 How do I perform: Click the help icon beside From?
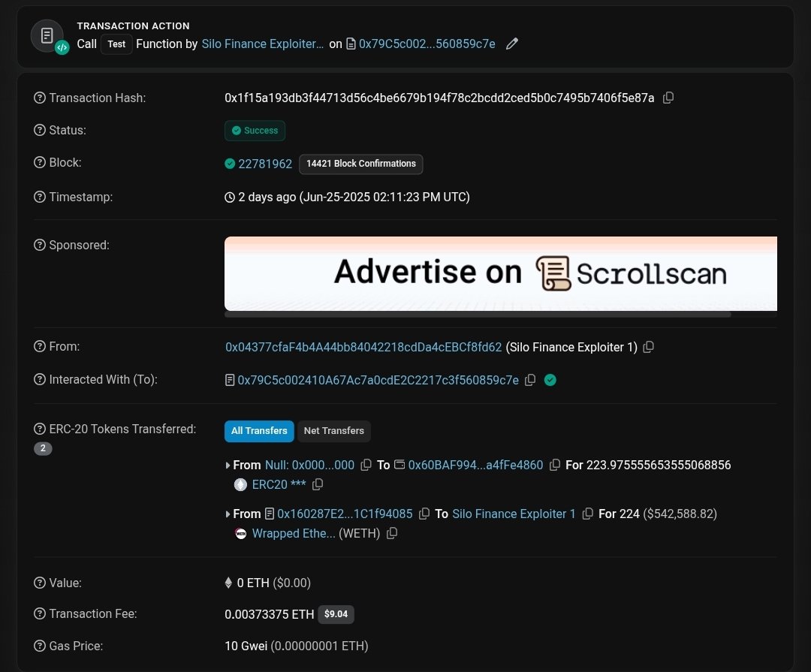(40, 346)
